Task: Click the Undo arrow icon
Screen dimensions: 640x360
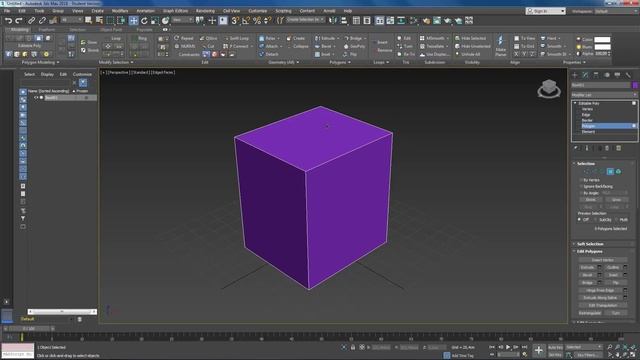Action: tap(8, 20)
